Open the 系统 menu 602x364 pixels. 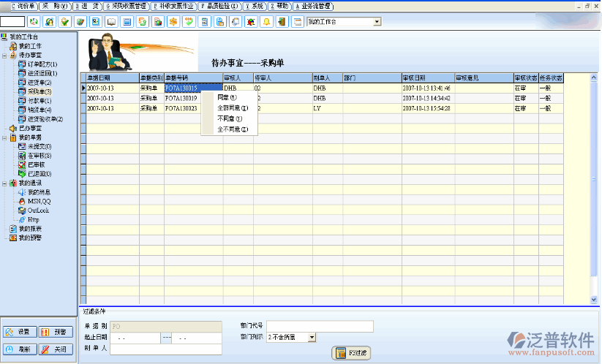click(x=255, y=5)
